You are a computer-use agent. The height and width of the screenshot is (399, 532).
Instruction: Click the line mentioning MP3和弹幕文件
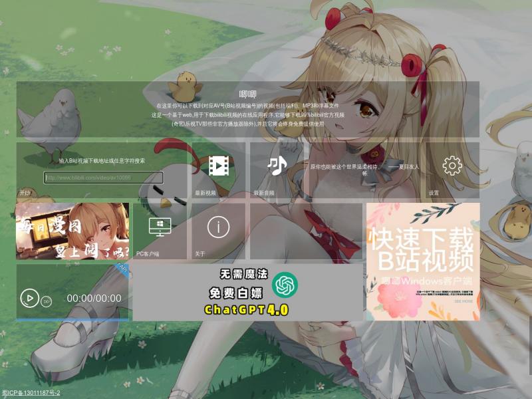click(x=247, y=106)
